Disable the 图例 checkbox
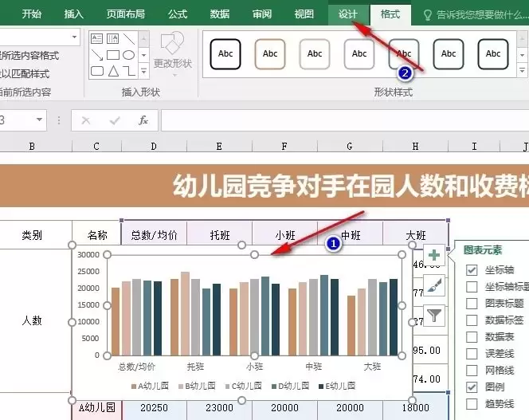 point(472,387)
